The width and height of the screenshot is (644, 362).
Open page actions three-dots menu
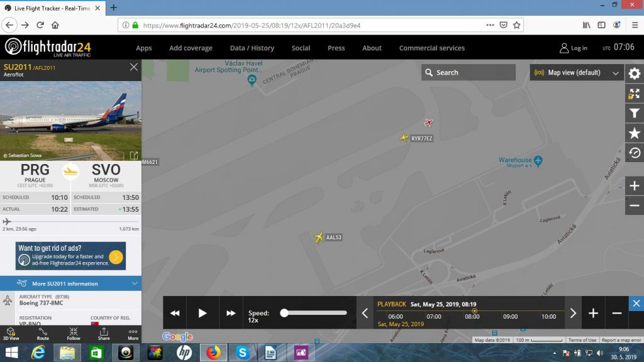click(490, 25)
